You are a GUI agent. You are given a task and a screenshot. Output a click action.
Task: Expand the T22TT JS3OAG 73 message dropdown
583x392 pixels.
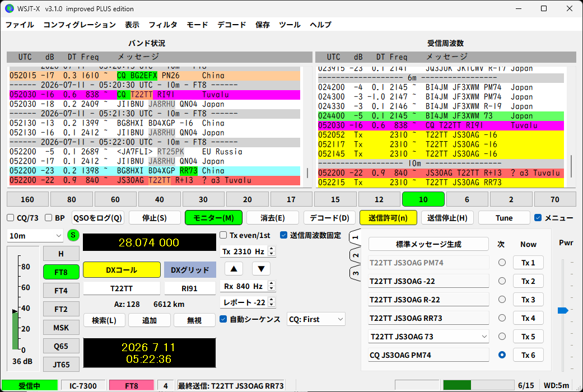[x=484, y=337]
